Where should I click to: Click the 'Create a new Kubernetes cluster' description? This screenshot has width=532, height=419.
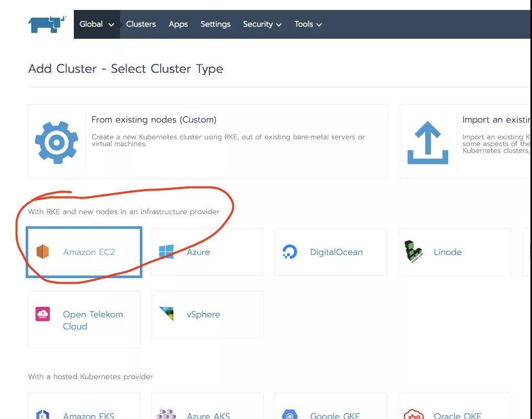(x=228, y=140)
